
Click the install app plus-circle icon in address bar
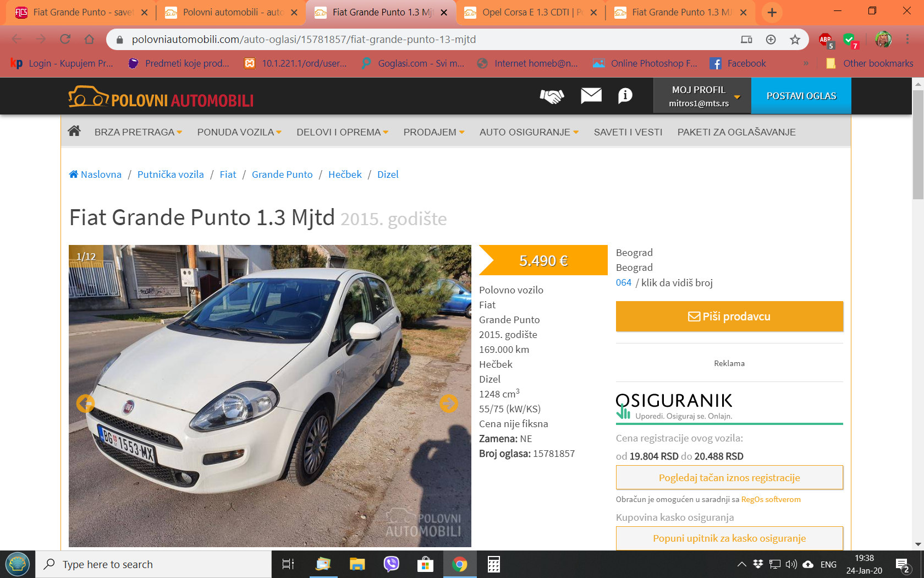point(771,39)
